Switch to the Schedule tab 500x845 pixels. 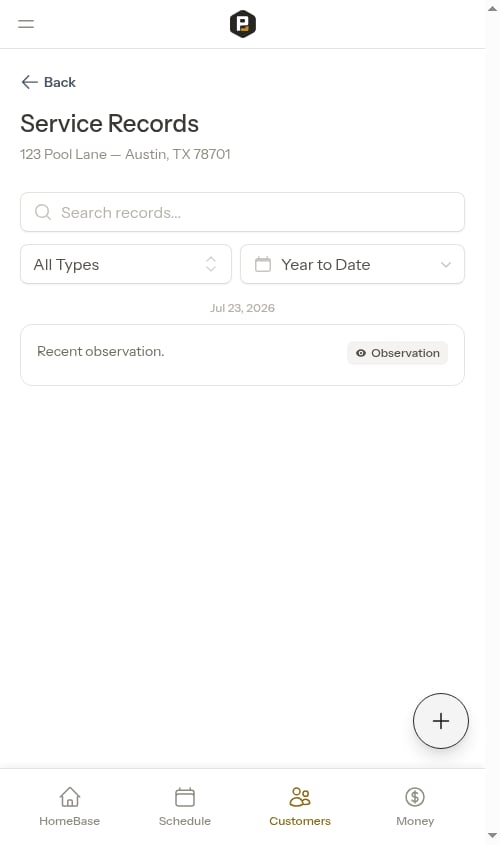click(x=185, y=806)
